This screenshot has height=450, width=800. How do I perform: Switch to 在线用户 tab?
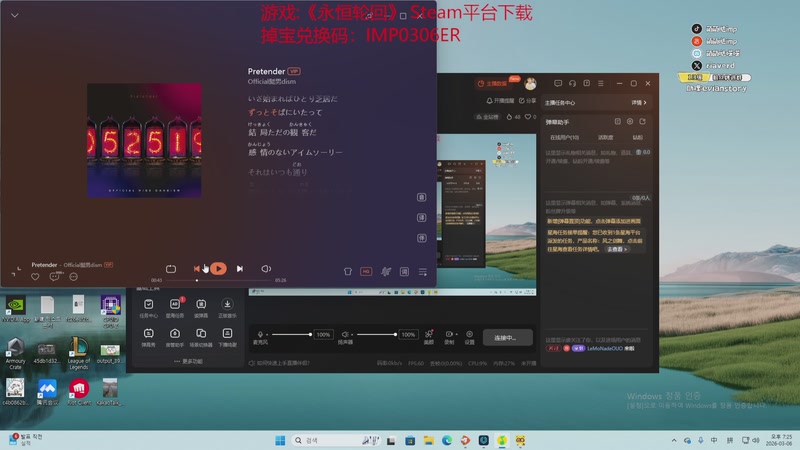[564, 137]
